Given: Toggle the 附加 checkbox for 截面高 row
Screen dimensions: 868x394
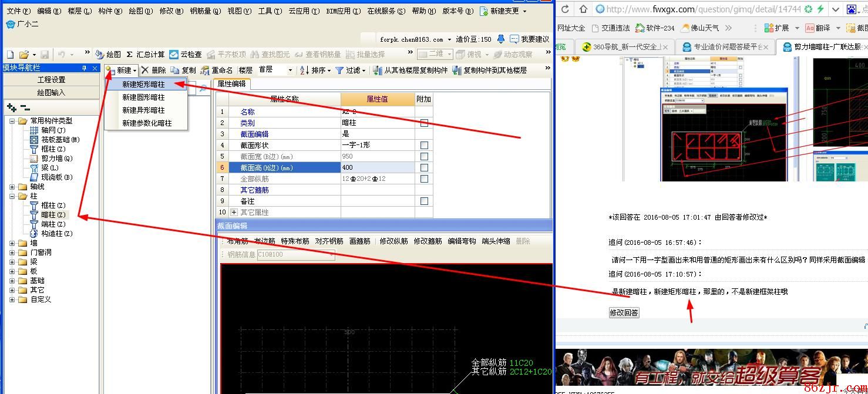Looking at the screenshot, I should (424, 167).
